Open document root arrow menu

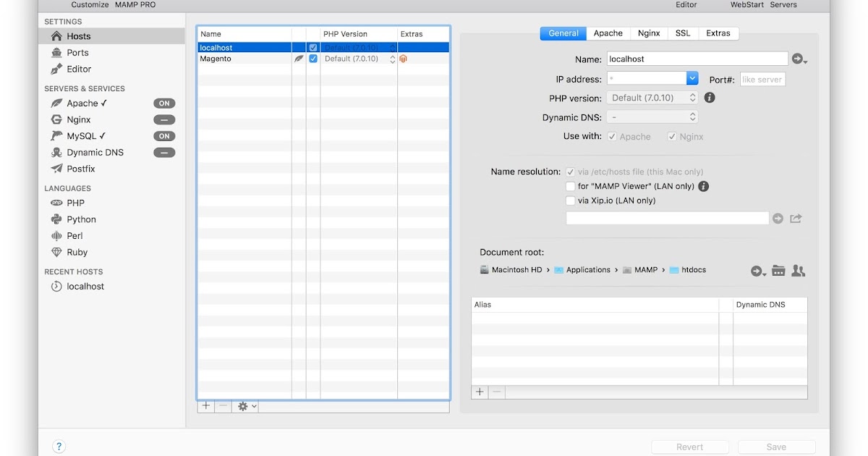(x=758, y=271)
